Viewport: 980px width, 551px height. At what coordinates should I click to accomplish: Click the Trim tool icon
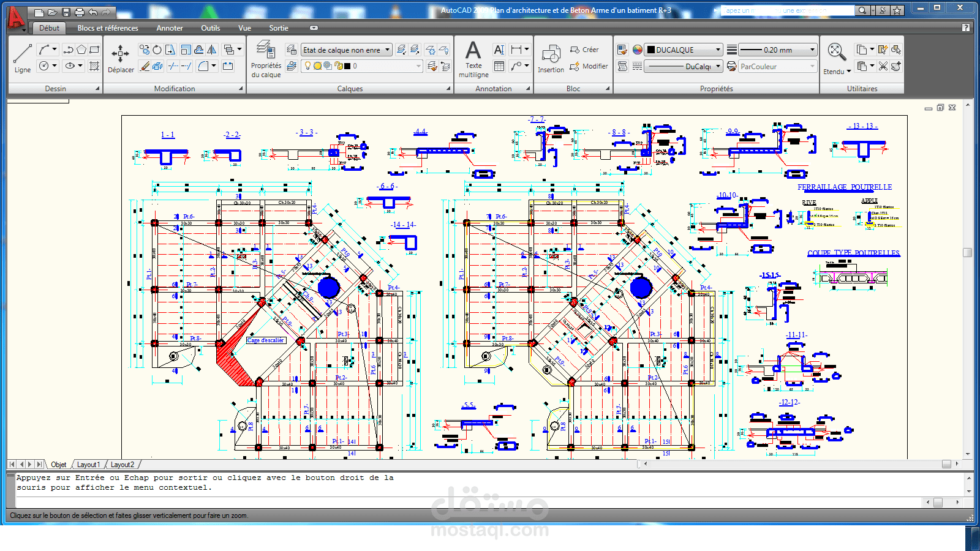pos(173,66)
